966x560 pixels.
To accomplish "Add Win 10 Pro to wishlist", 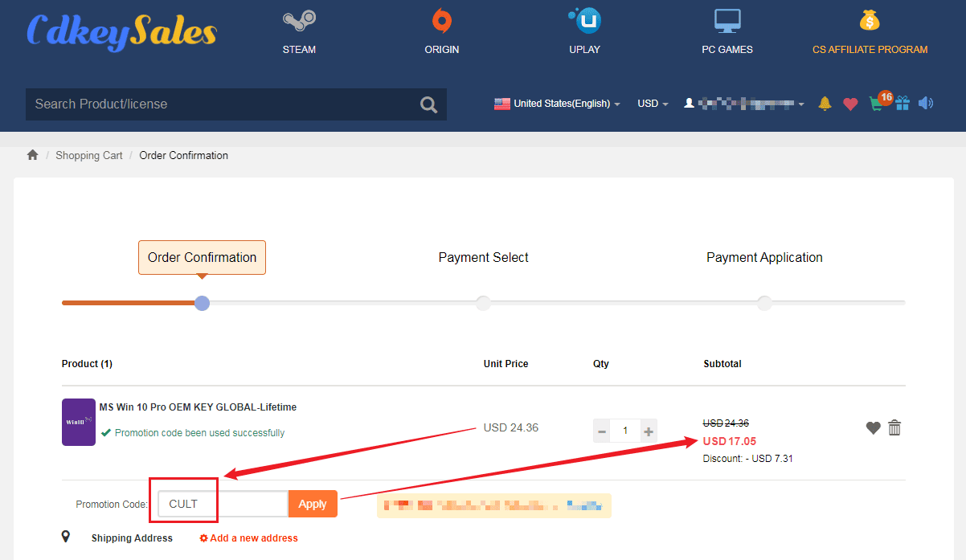I will tap(873, 428).
